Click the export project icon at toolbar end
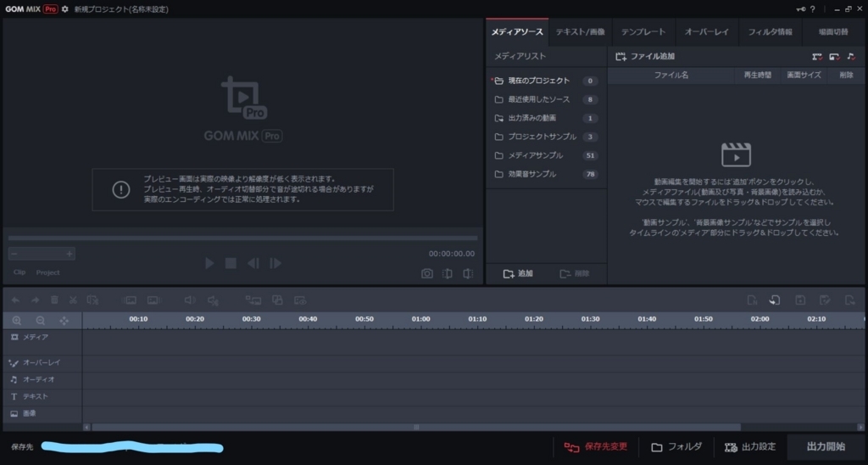868x465 pixels. point(849,300)
